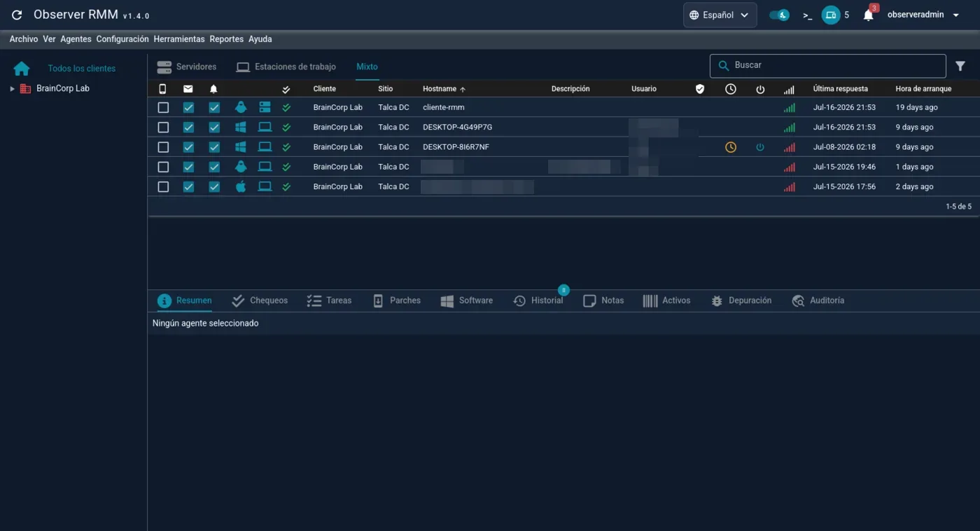Uncheck dashboard alert checkbox for DESKTOP-8I6R7NF

click(x=214, y=147)
